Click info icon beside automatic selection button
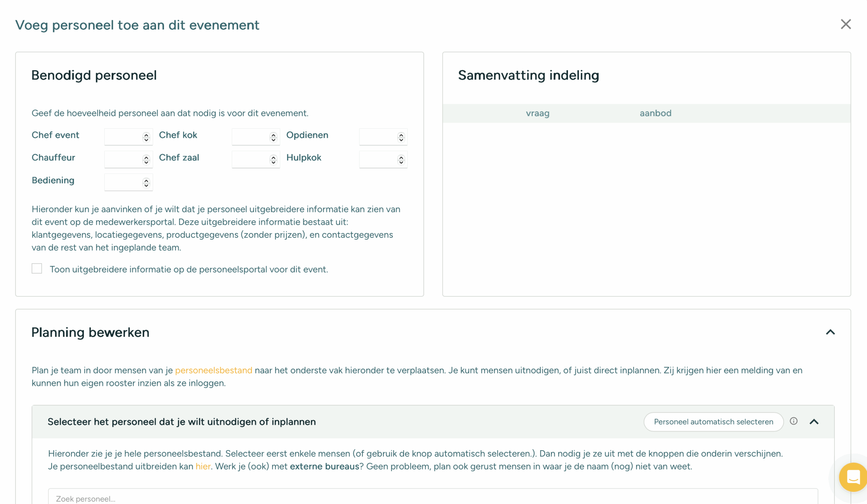The width and height of the screenshot is (867, 504). [794, 421]
